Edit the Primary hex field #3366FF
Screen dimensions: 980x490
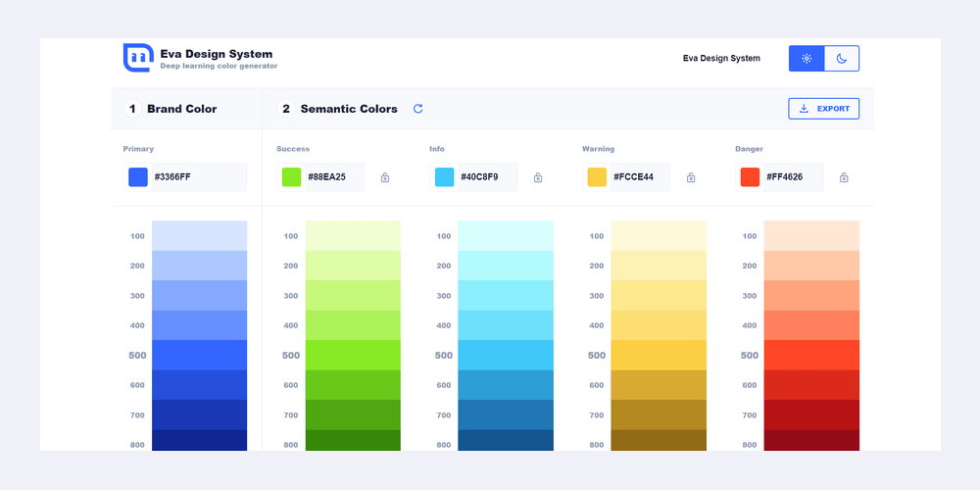click(x=199, y=176)
